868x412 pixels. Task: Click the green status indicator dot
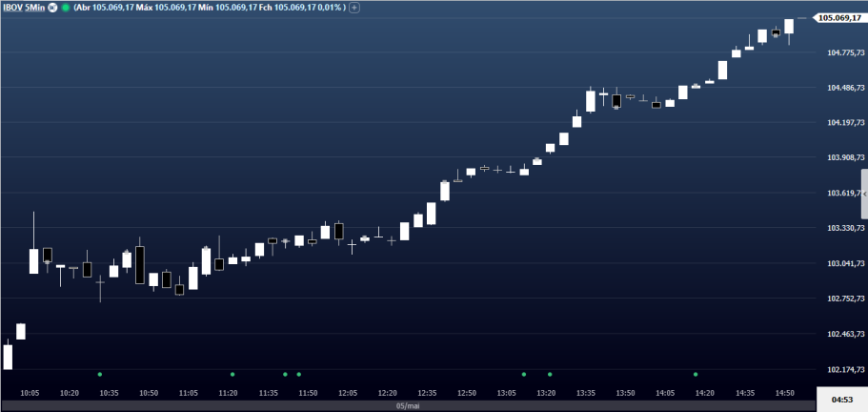pyautogui.click(x=65, y=8)
